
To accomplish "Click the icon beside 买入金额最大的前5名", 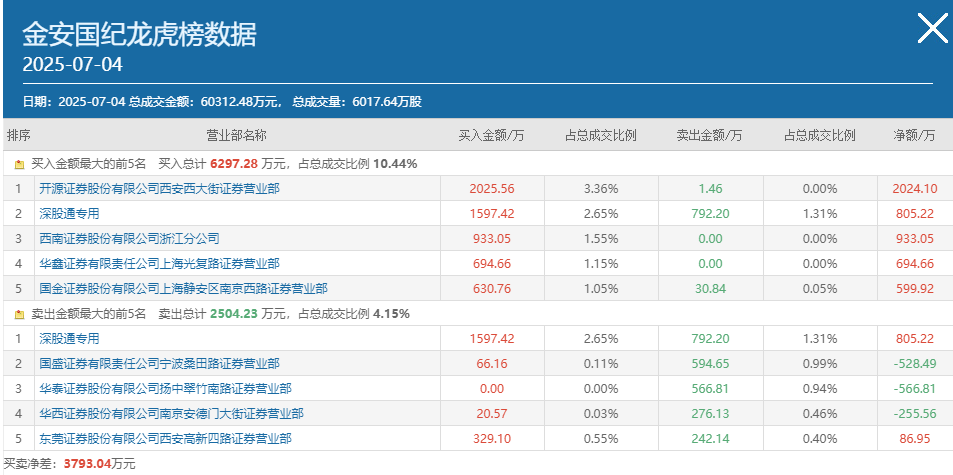I will click(x=19, y=164).
